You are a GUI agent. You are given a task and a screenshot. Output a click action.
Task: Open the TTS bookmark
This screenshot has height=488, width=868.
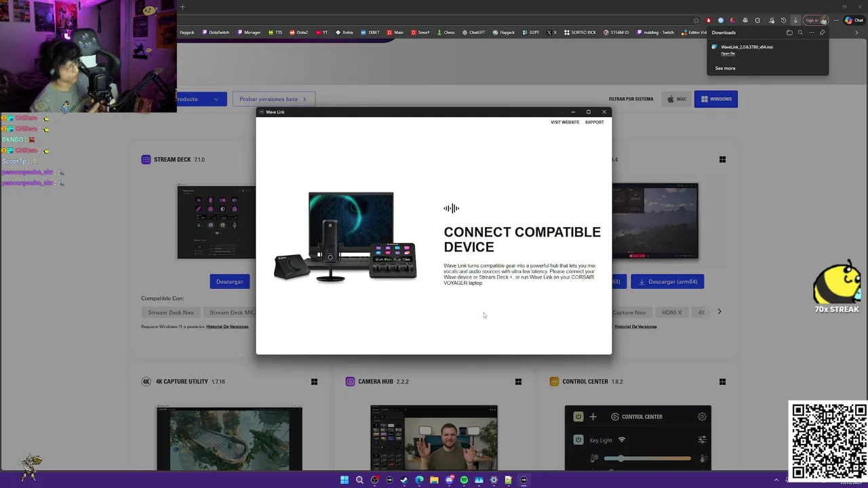pyautogui.click(x=275, y=33)
